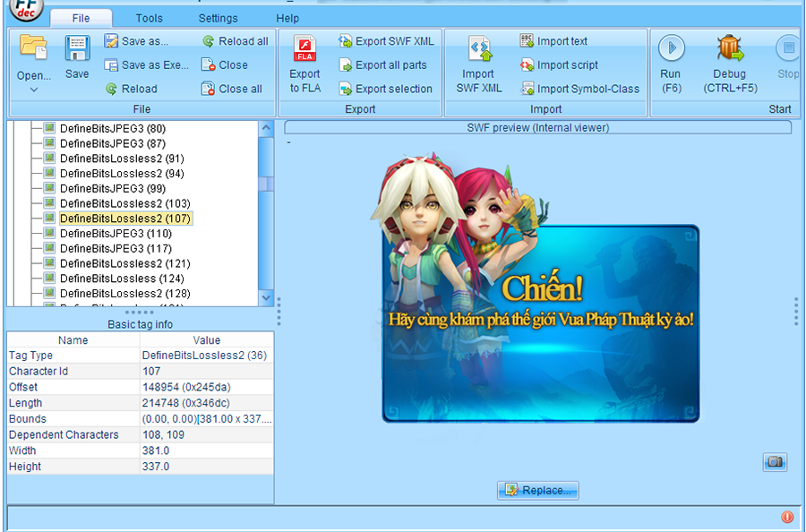
Task: Click the red error status icon
Action: pyautogui.click(x=787, y=517)
